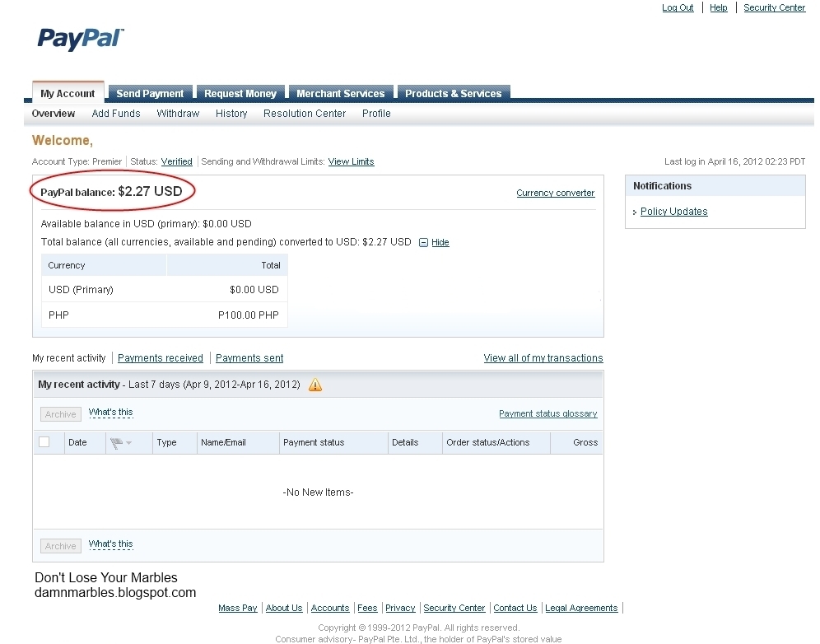Screen dimensions: 820x644
Task: Click the Verified status link
Action: tap(177, 161)
